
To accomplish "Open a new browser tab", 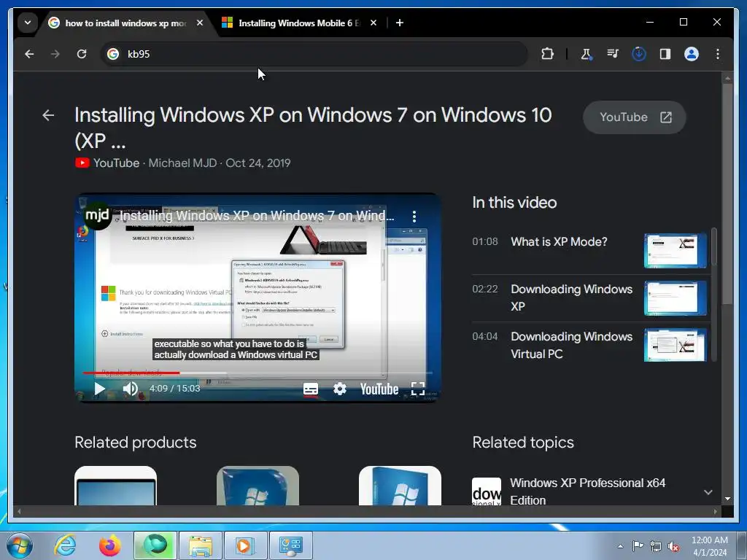I will pyautogui.click(x=400, y=23).
